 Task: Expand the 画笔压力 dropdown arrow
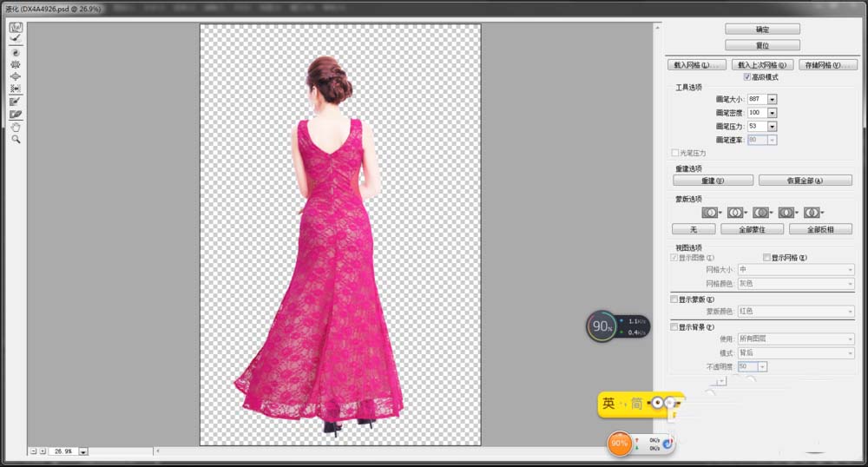click(x=772, y=126)
